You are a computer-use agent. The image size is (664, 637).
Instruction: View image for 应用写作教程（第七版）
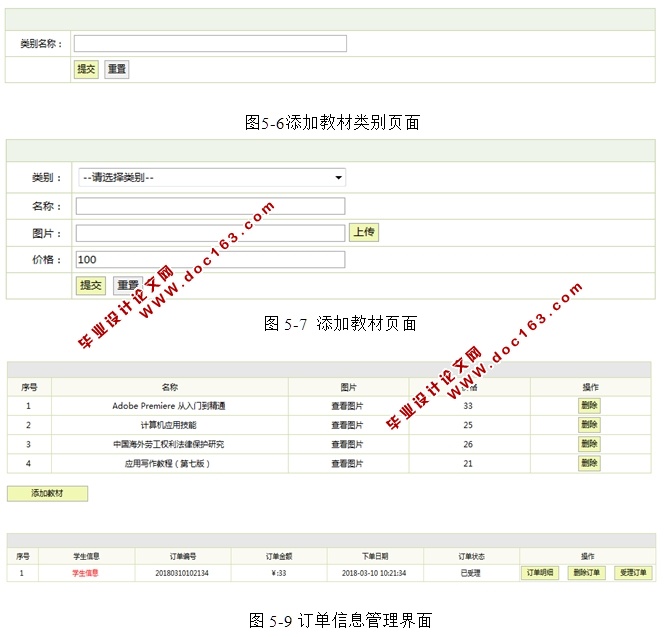tap(347, 464)
